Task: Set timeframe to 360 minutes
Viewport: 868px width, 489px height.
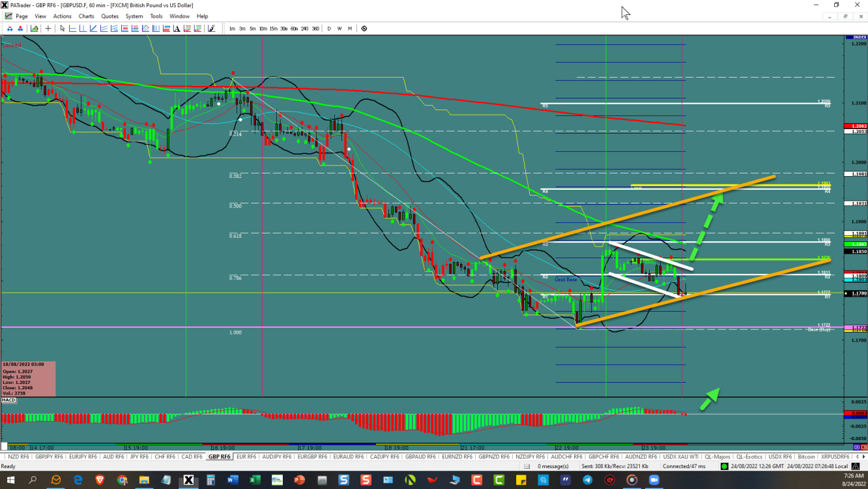Action: click(315, 29)
